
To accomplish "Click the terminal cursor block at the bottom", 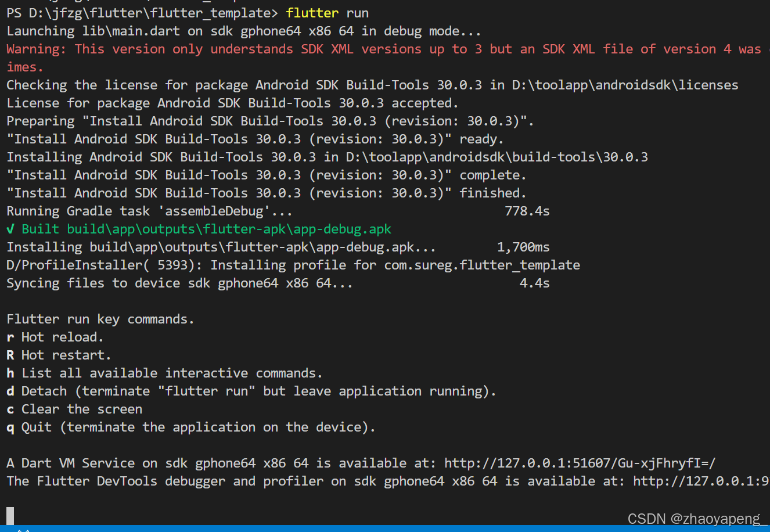I will coord(10,516).
